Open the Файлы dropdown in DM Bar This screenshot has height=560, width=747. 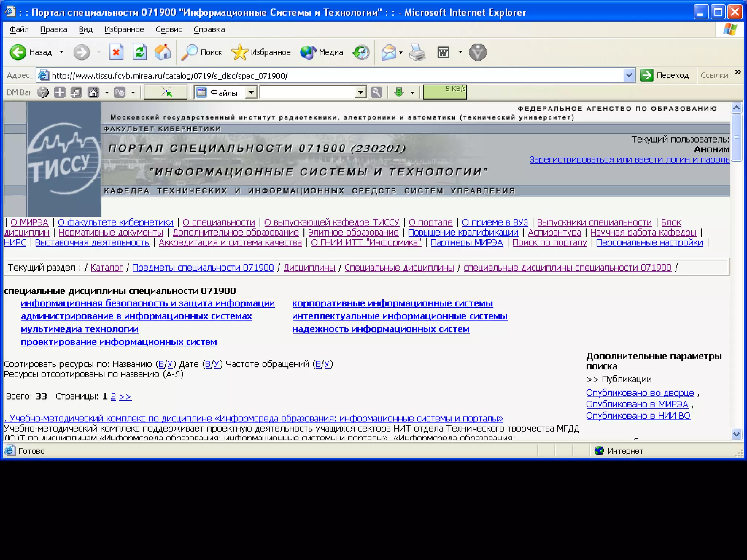(251, 93)
